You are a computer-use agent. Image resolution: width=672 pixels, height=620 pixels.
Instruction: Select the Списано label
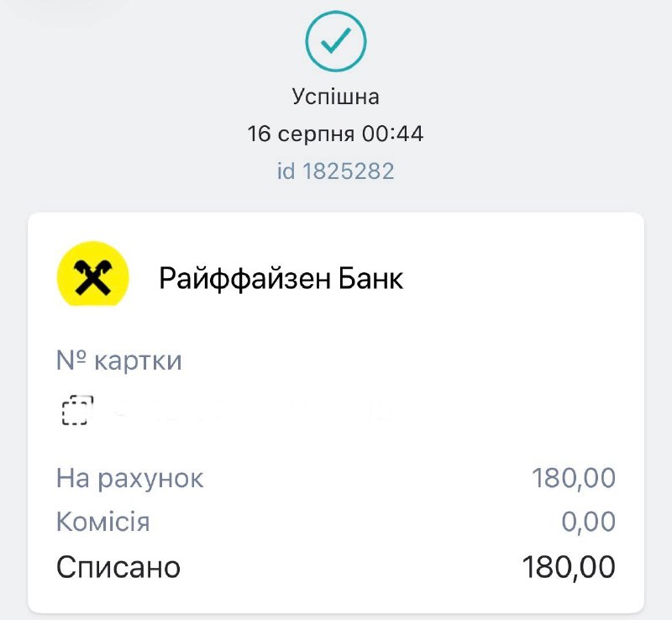118,567
